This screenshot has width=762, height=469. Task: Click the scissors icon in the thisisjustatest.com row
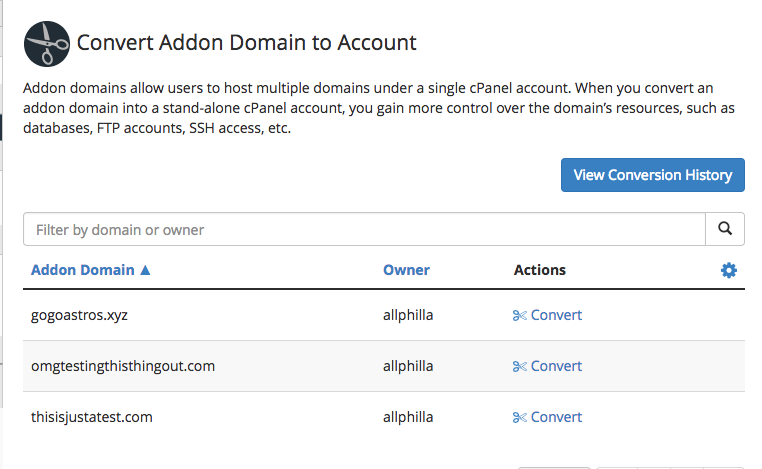pos(519,417)
